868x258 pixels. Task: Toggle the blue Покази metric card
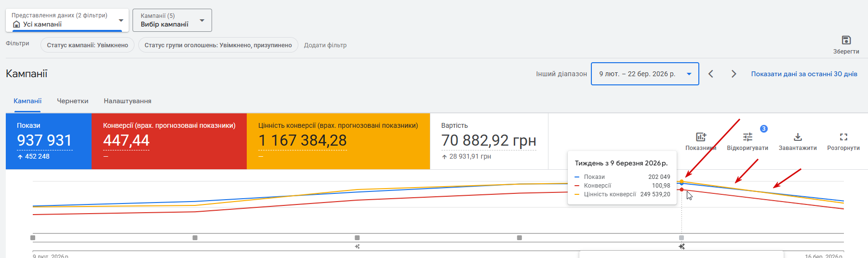48,141
